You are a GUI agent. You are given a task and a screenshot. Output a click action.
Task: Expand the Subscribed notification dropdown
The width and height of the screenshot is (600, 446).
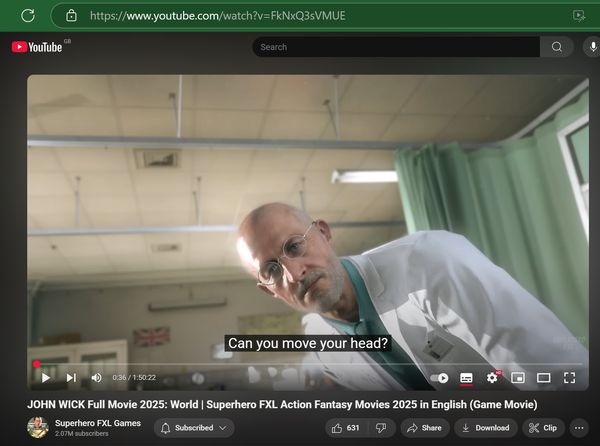tap(194, 428)
